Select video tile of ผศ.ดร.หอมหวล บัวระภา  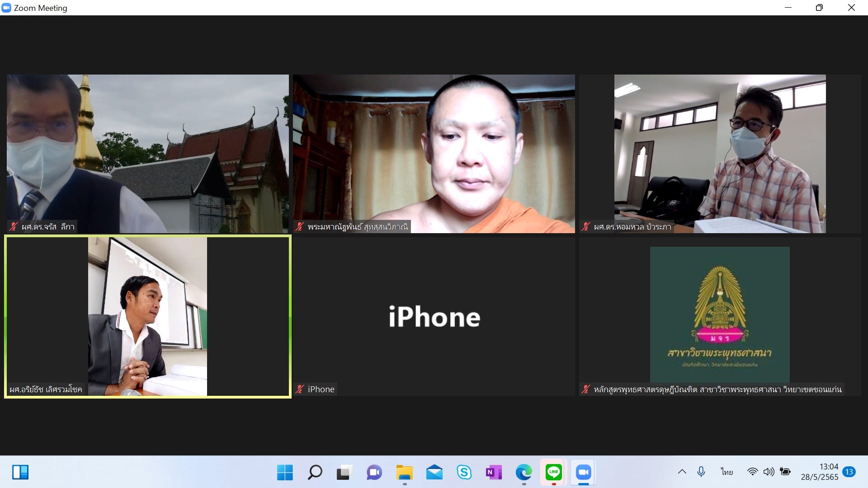(x=720, y=154)
